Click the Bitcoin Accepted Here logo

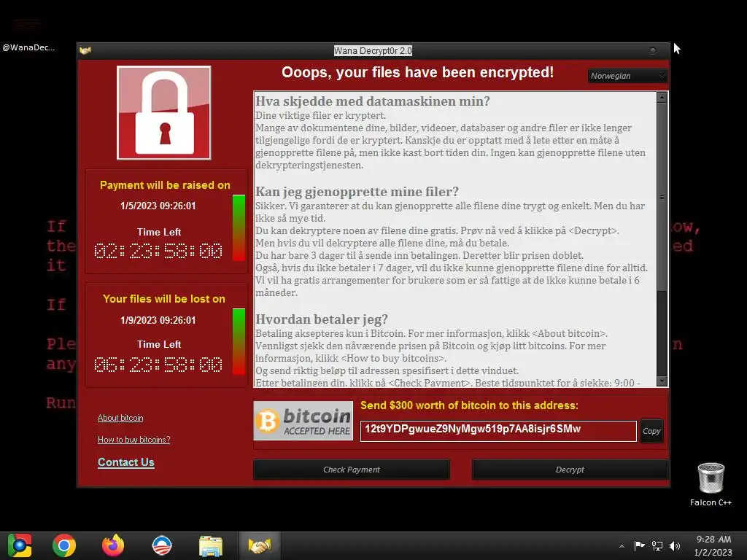[x=303, y=421]
